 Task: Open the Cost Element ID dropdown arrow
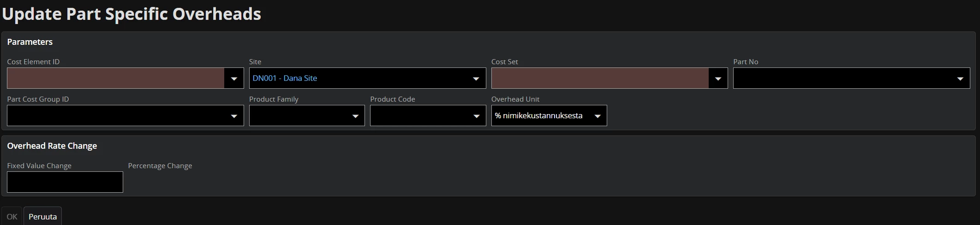point(234,79)
